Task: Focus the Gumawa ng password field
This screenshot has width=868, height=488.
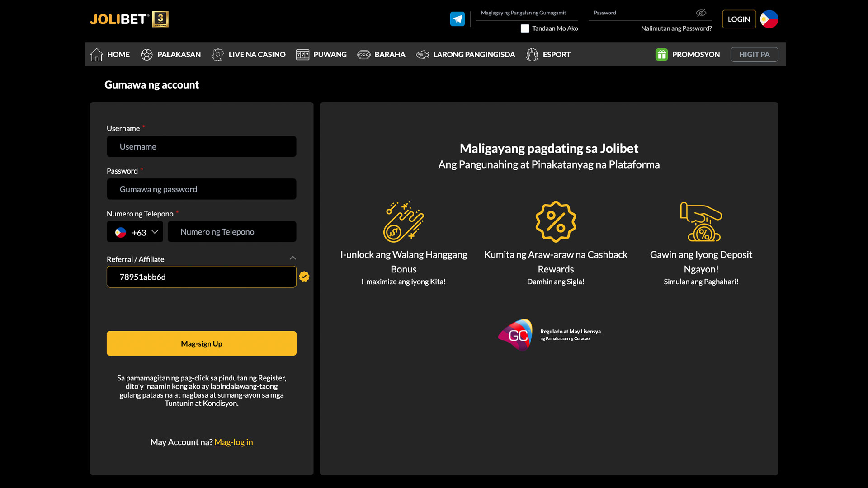Action: (202, 189)
